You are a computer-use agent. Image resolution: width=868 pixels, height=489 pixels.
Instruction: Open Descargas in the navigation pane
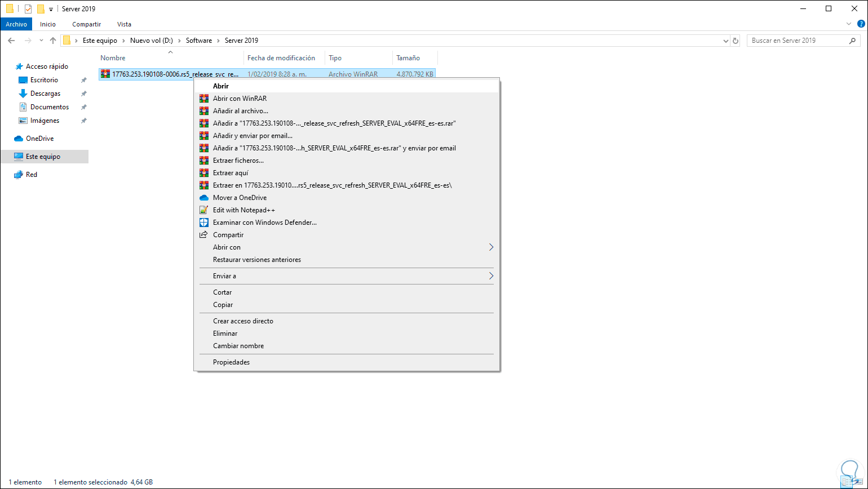(45, 94)
